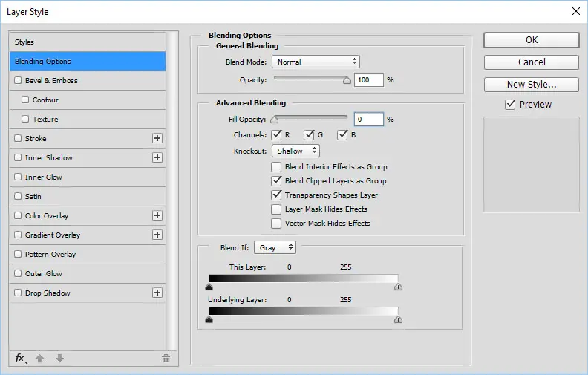The height and width of the screenshot is (375, 588).
Task: Click the move effect up arrow
Action: point(40,358)
